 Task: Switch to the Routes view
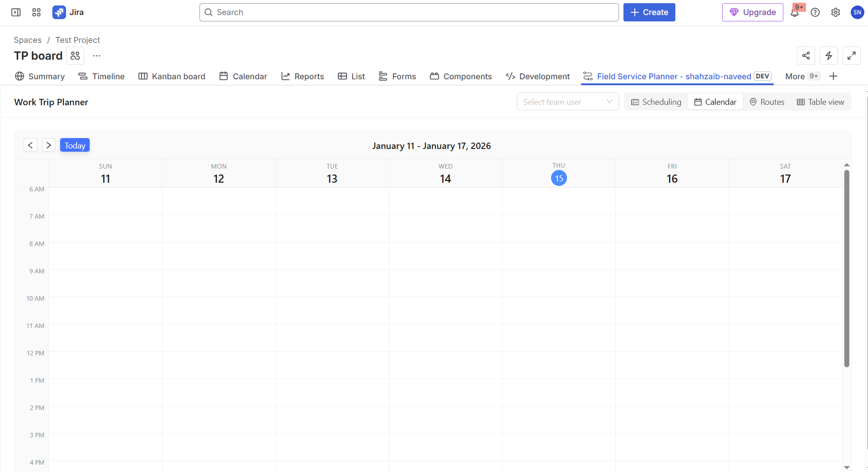coord(767,102)
